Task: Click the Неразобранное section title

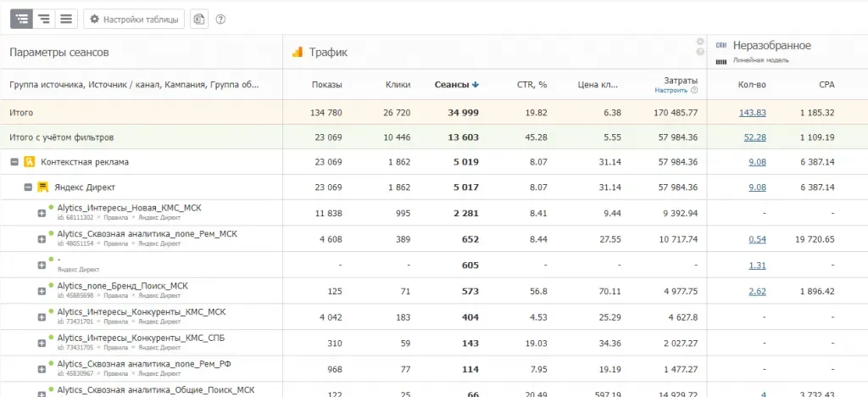Action: (772, 46)
